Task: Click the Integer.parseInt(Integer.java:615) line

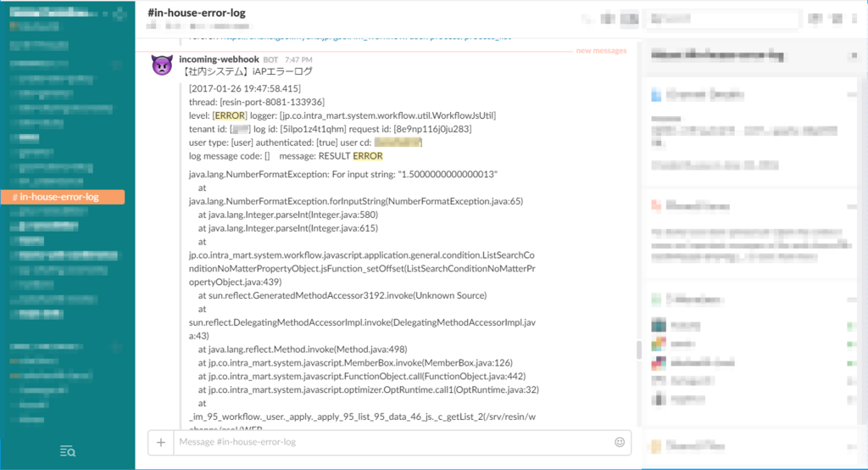Action: [x=288, y=228]
